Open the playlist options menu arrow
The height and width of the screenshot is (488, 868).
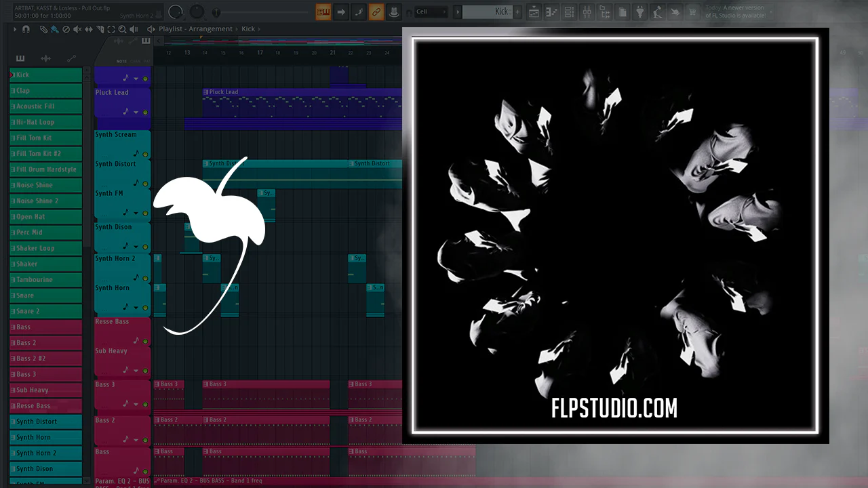(15, 29)
